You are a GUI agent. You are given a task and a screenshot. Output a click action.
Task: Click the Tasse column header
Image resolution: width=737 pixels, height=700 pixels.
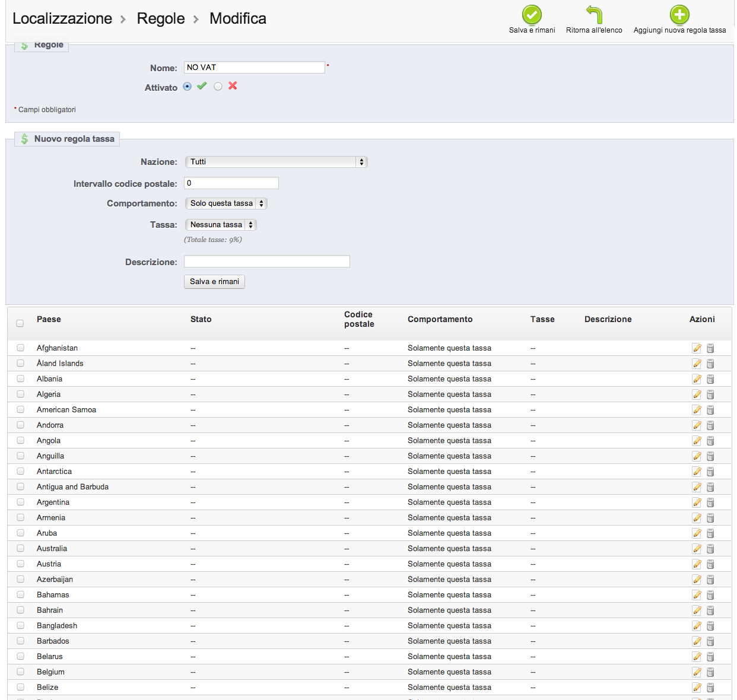pyautogui.click(x=542, y=319)
